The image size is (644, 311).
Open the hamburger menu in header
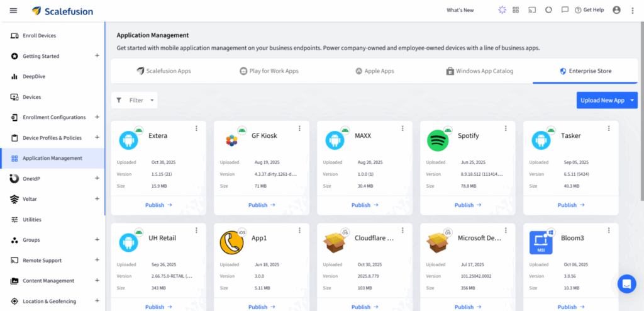coord(13,10)
